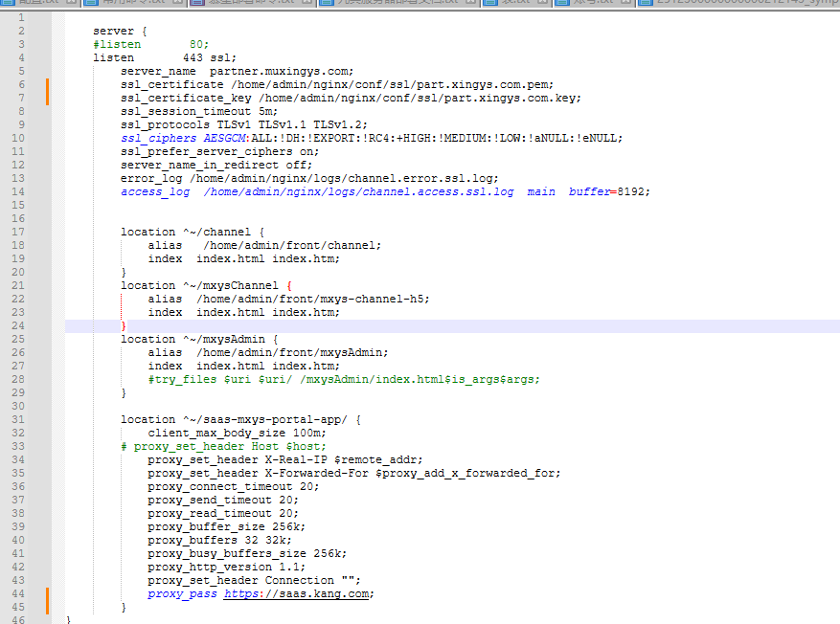The width and height of the screenshot is (840, 624).
Task: Click 'proxy_busy_buffers_size' directive
Action: pos(227,553)
